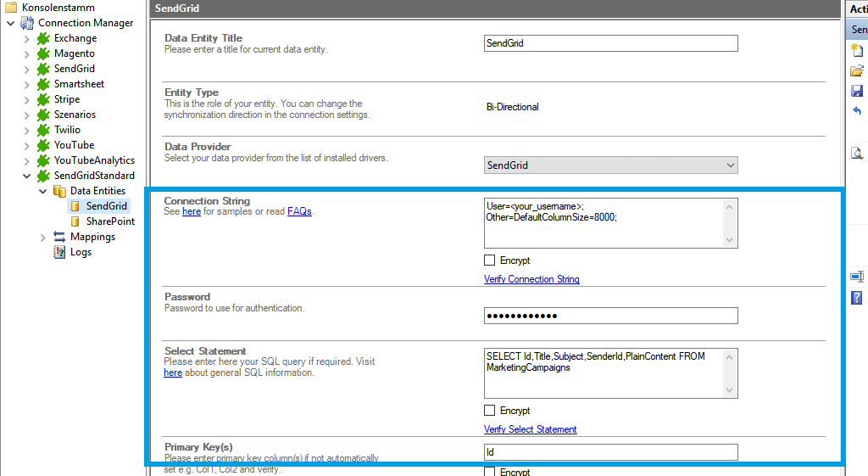The image size is (868, 476).
Task: Click the open folder icon in Actions pane
Action: [857, 71]
